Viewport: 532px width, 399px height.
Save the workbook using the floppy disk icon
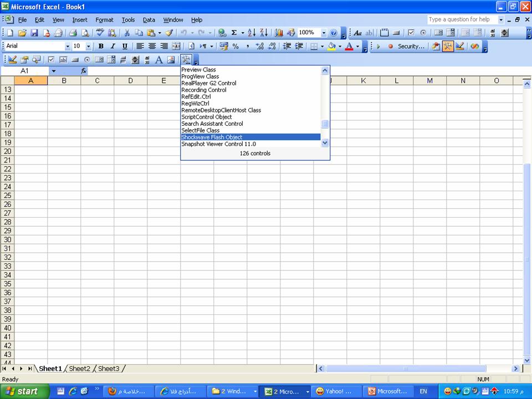point(34,33)
